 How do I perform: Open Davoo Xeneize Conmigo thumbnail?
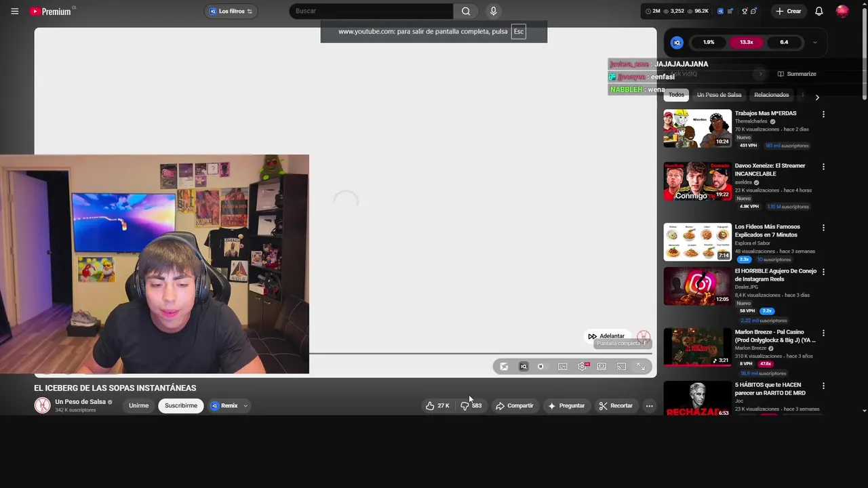tap(697, 181)
